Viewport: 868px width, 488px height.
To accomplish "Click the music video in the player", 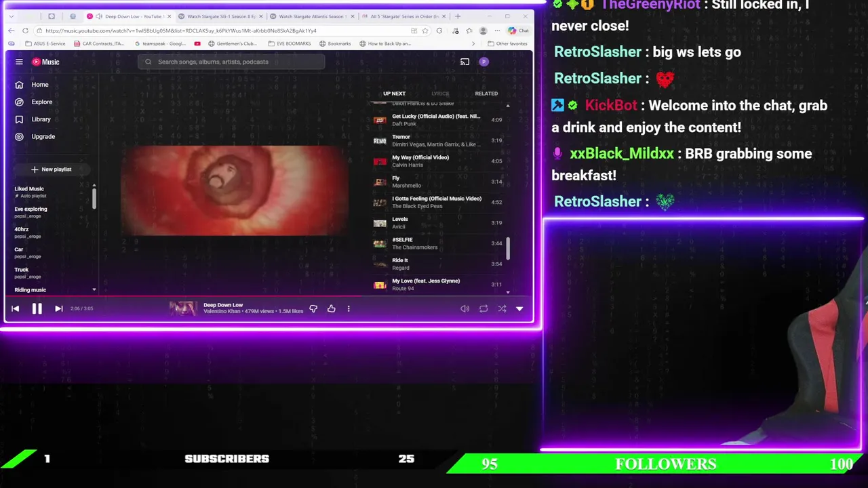I will (235, 190).
